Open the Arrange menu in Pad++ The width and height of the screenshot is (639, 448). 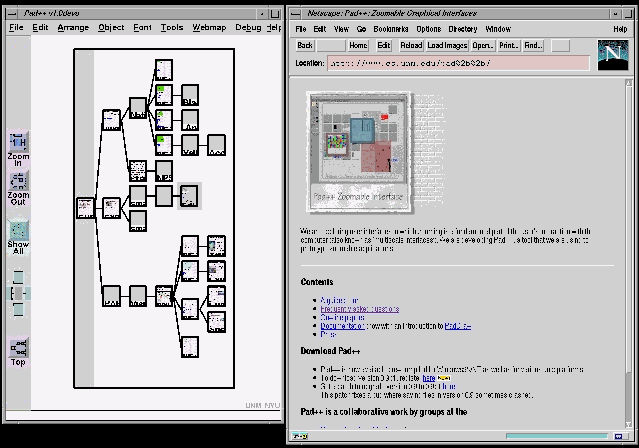[x=73, y=27]
